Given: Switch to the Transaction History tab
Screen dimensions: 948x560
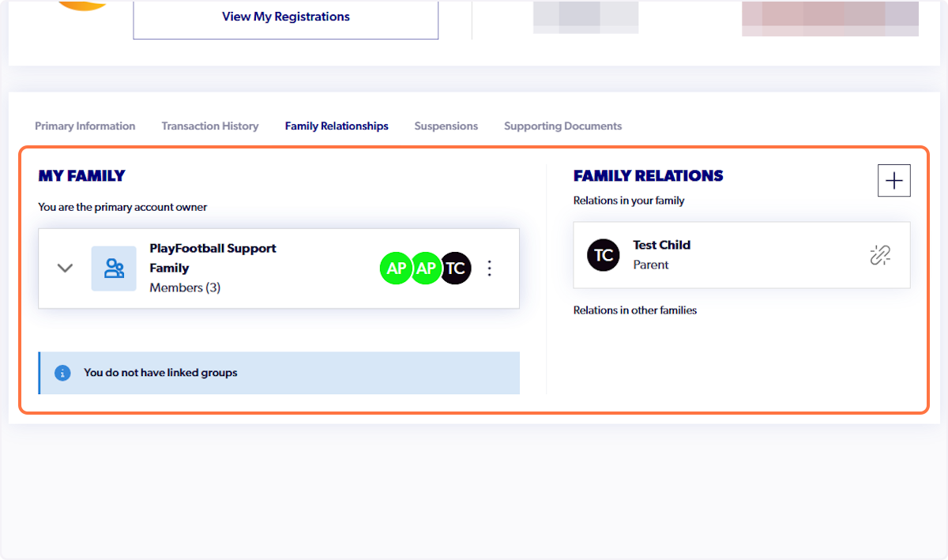Looking at the screenshot, I should 209,126.
